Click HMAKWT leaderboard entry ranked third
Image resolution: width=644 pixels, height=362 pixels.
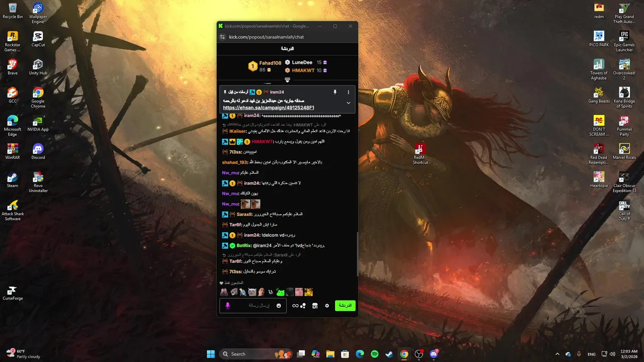303,70
